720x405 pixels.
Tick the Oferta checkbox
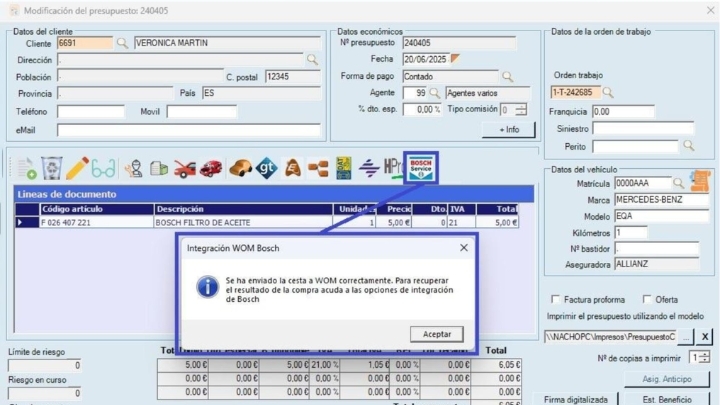coord(647,299)
